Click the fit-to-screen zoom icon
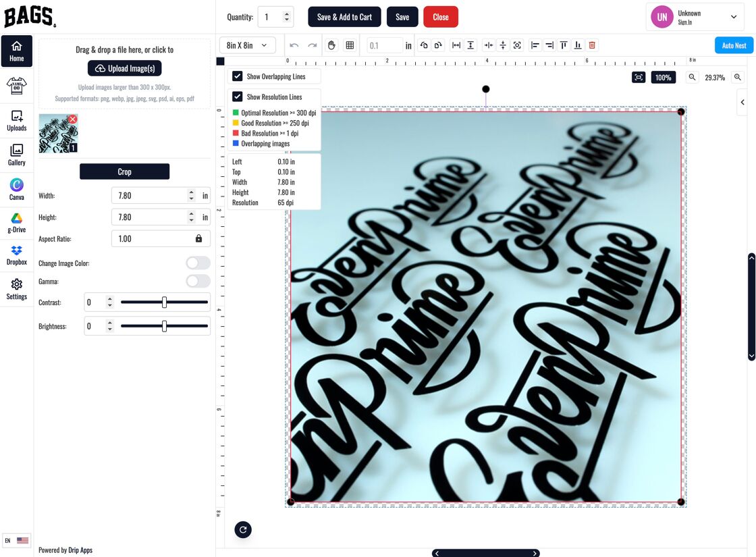 tap(639, 77)
